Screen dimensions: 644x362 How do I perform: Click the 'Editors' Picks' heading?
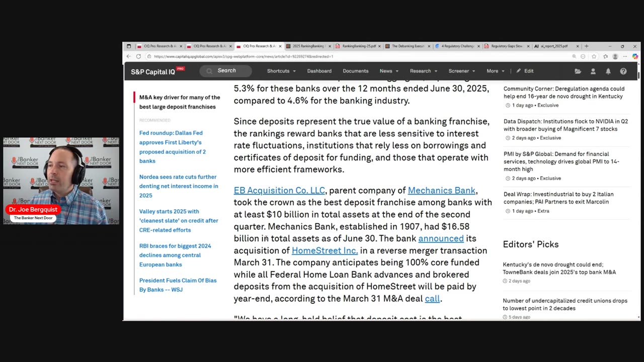click(x=531, y=244)
